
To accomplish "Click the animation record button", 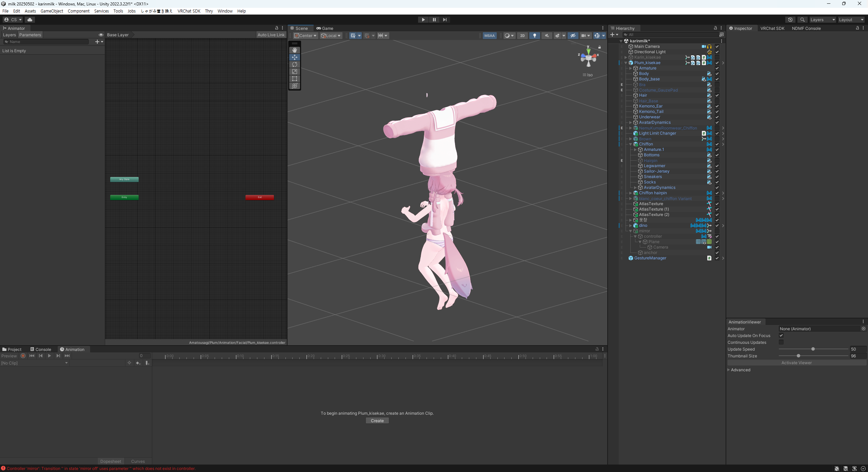I will click(x=23, y=356).
